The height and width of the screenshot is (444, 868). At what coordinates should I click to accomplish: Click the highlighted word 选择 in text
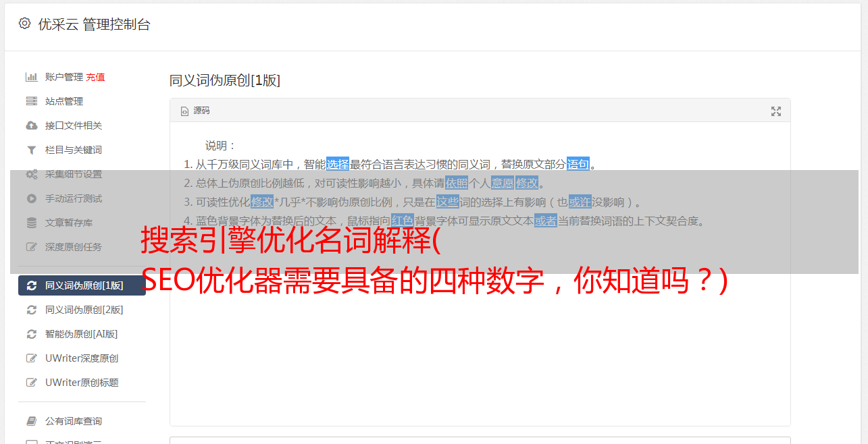pyautogui.click(x=338, y=164)
